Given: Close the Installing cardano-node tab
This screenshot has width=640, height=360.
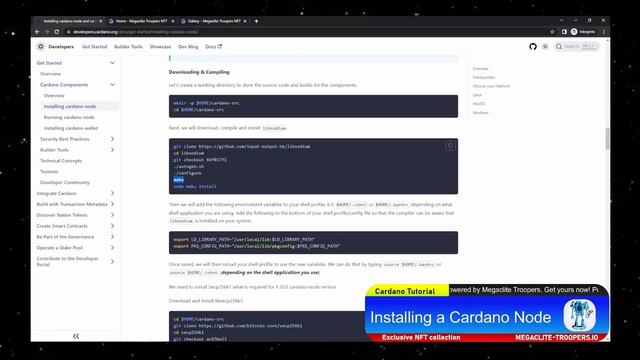Looking at the screenshot, I should (100, 21).
